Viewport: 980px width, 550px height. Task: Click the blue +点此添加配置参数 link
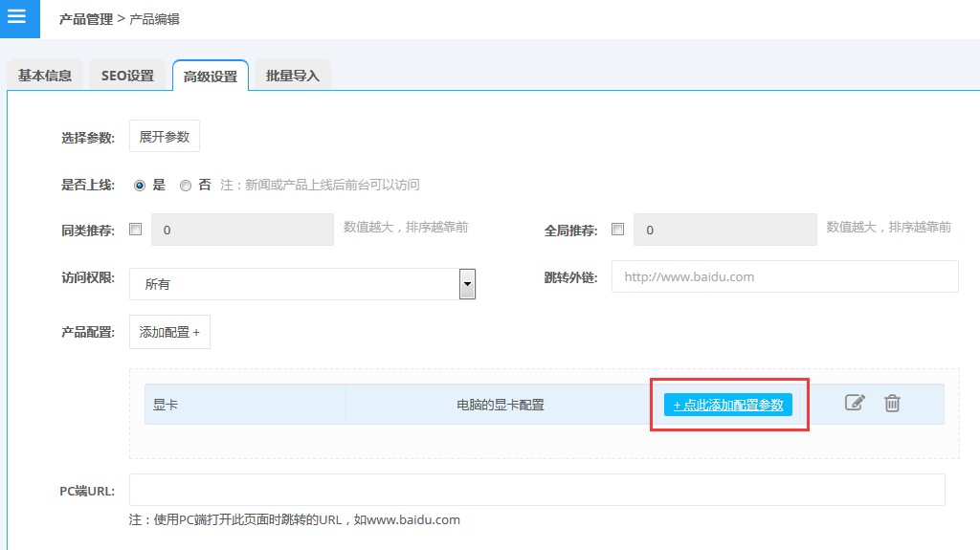[x=728, y=405]
